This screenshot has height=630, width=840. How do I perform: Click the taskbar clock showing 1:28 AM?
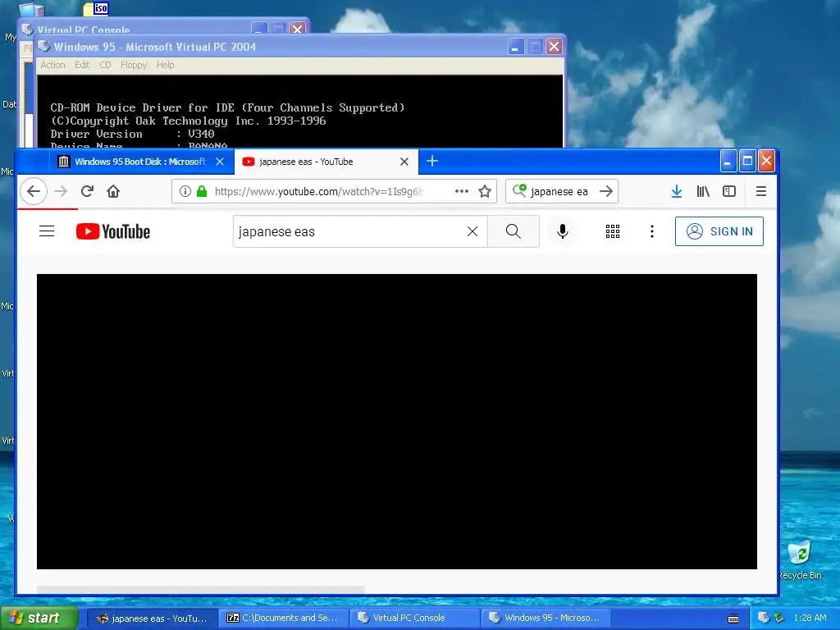point(810,618)
